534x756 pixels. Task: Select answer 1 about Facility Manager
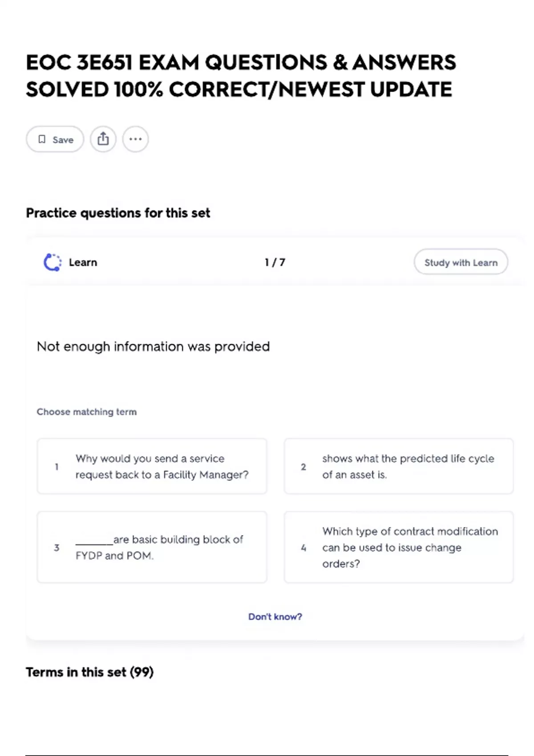click(152, 466)
